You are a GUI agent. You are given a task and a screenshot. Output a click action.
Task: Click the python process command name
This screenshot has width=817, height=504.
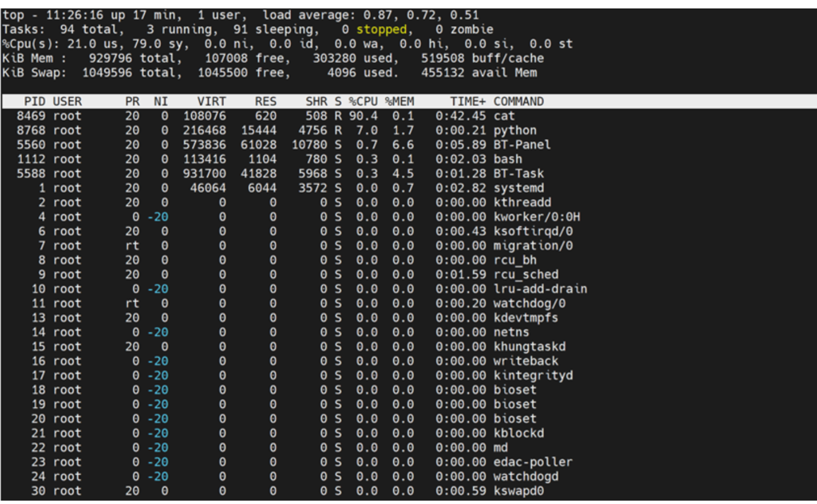click(x=515, y=130)
